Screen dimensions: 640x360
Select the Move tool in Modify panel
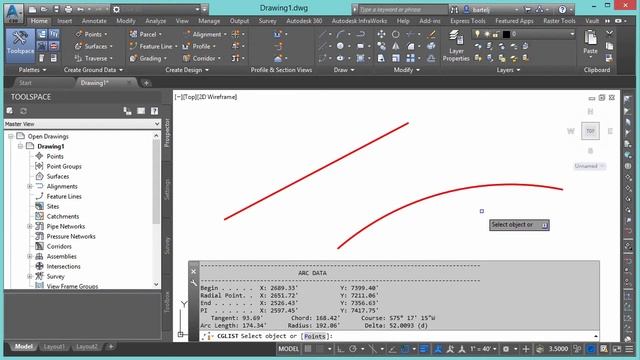(381, 34)
